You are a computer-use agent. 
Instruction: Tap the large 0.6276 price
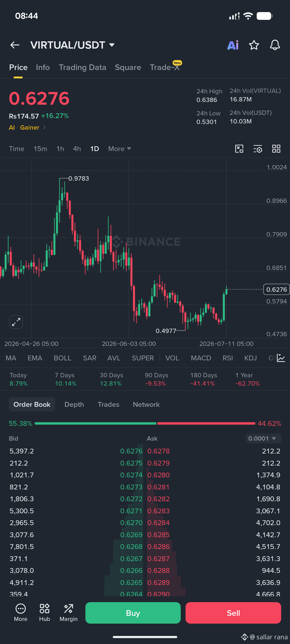coord(39,98)
